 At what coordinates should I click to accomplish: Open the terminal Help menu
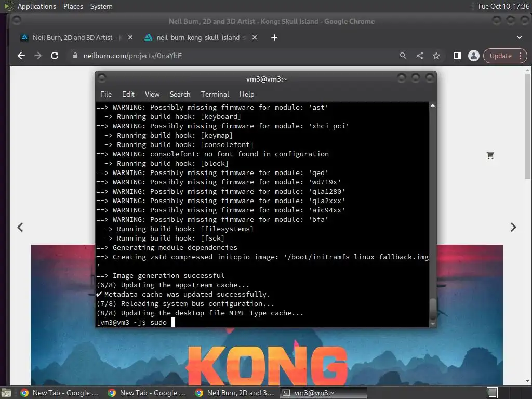(247, 94)
